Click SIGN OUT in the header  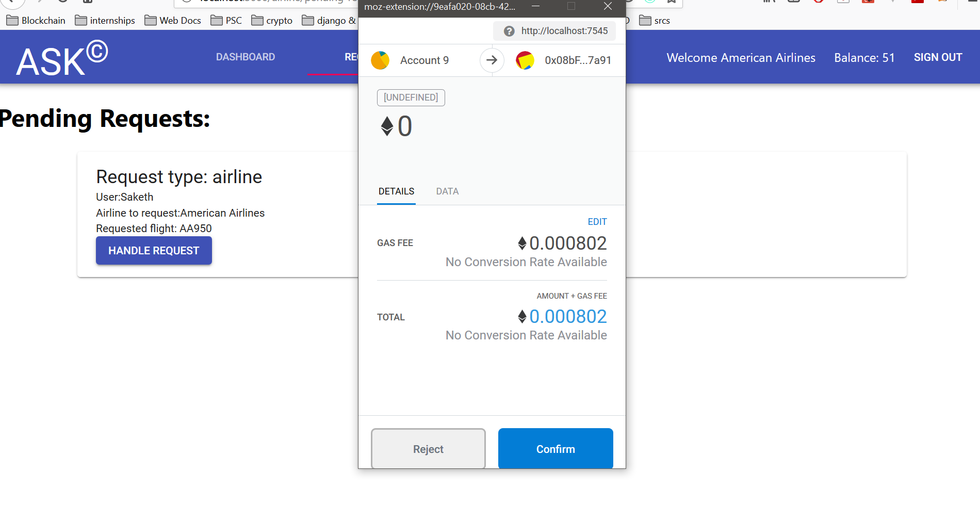pyautogui.click(x=938, y=57)
